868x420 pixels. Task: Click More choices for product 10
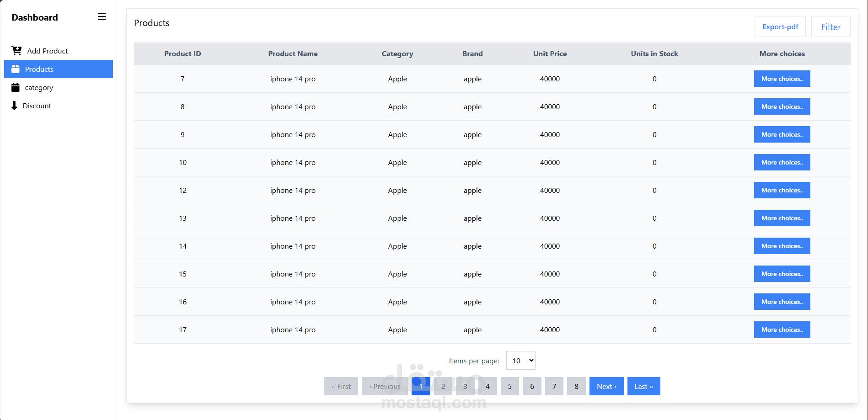(782, 162)
